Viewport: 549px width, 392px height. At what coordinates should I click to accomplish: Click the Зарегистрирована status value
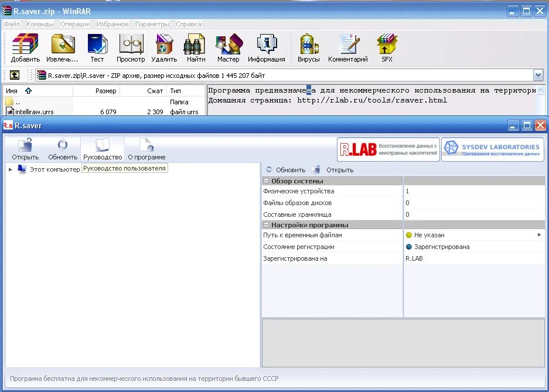coord(442,247)
